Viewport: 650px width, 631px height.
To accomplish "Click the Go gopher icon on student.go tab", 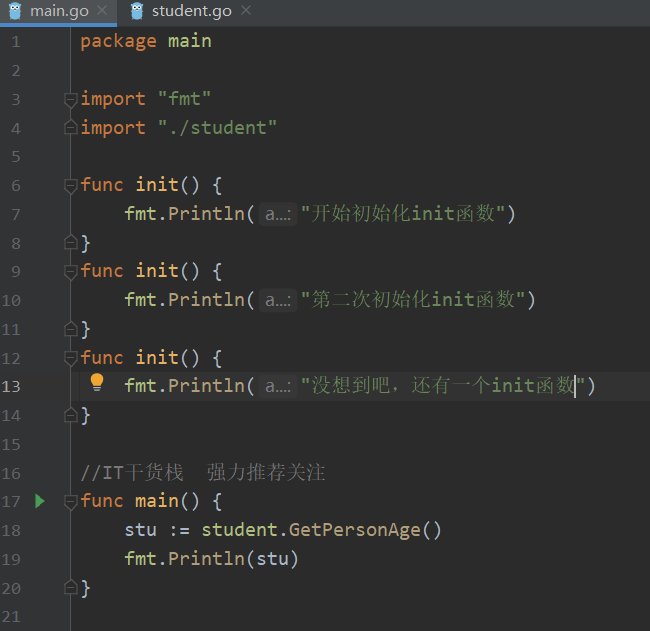I will [x=137, y=11].
